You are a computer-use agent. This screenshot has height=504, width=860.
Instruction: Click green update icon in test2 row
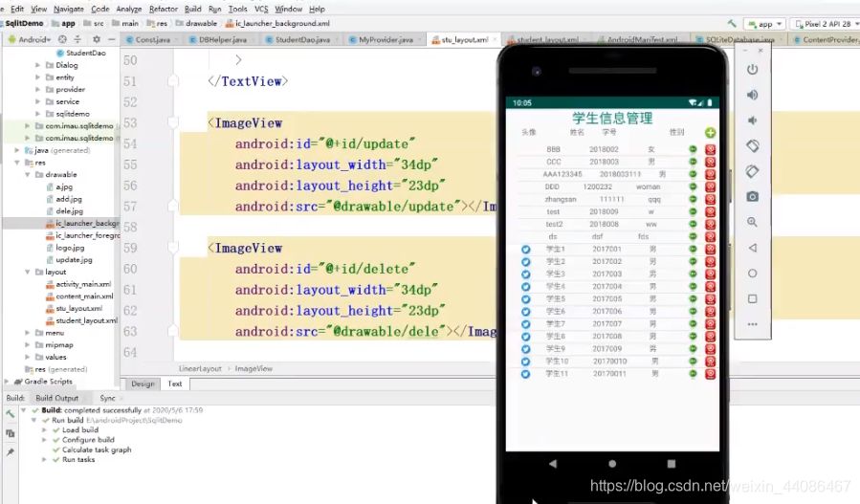[x=693, y=224]
